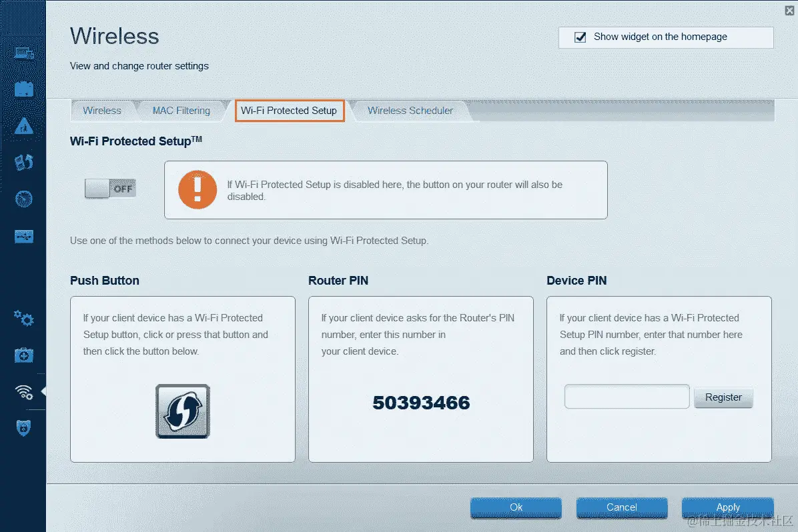Click the Register button
Image resolution: width=798 pixels, height=532 pixels.
pyautogui.click(x=723, y=397)
